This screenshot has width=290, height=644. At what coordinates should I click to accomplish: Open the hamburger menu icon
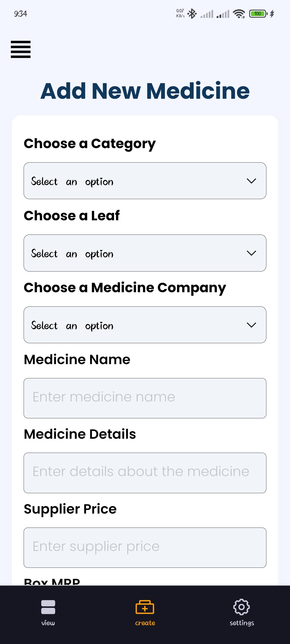[21, 49]
